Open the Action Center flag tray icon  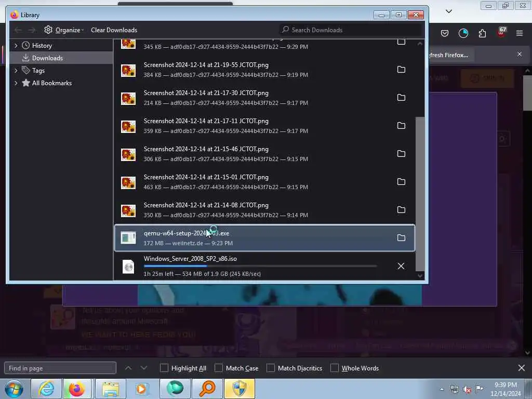pos(479,389)
